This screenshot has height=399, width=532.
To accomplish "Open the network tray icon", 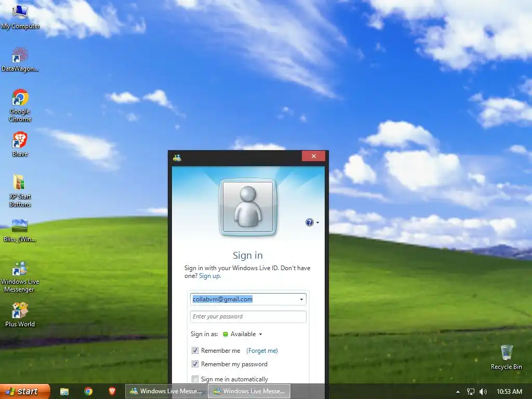I will pyautogui.click(x=471, y=392).
